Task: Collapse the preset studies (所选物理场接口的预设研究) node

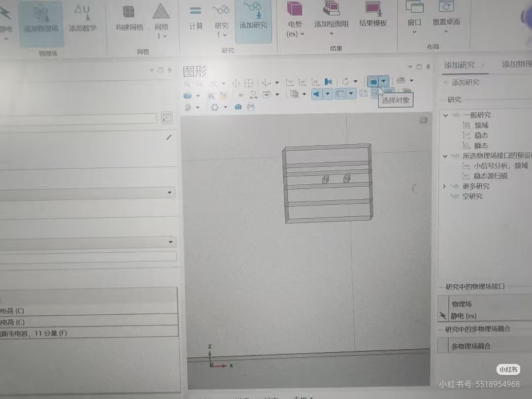Action: 445,156
